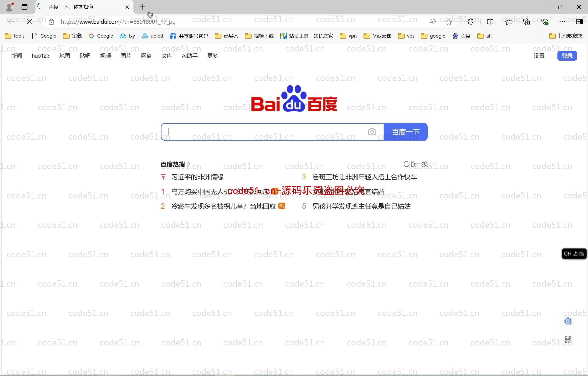Open the first Google page bookmark

(44, 36)
